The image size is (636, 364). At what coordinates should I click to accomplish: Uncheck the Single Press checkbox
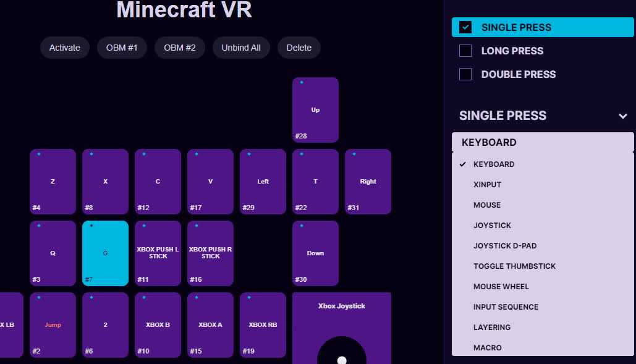465,27
